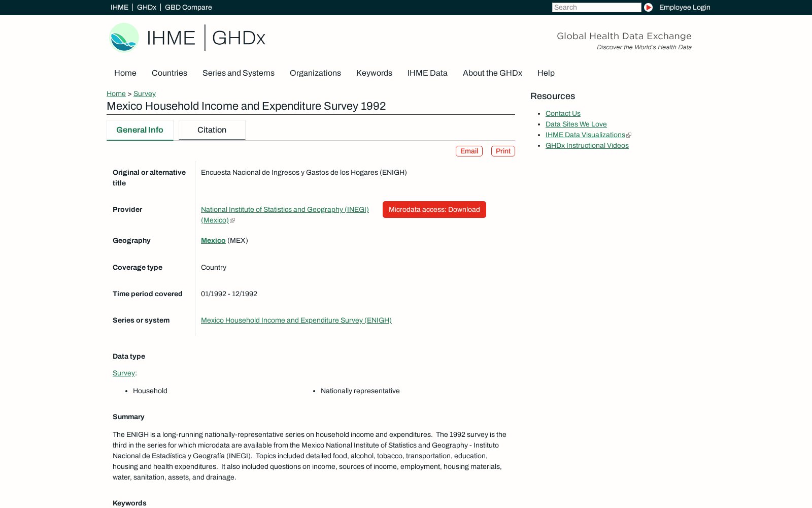
Task: Open Series and Systems menu item
Action: (239, 73)
